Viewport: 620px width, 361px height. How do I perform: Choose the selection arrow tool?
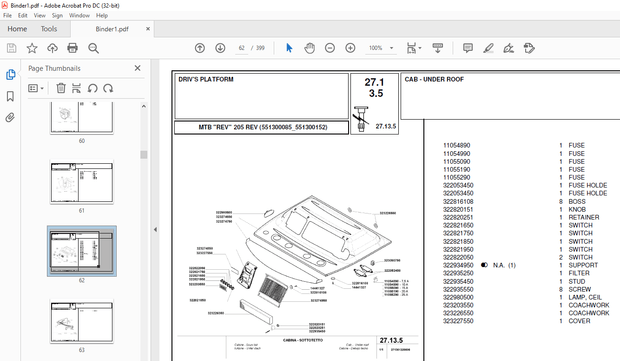click(289, 48)
